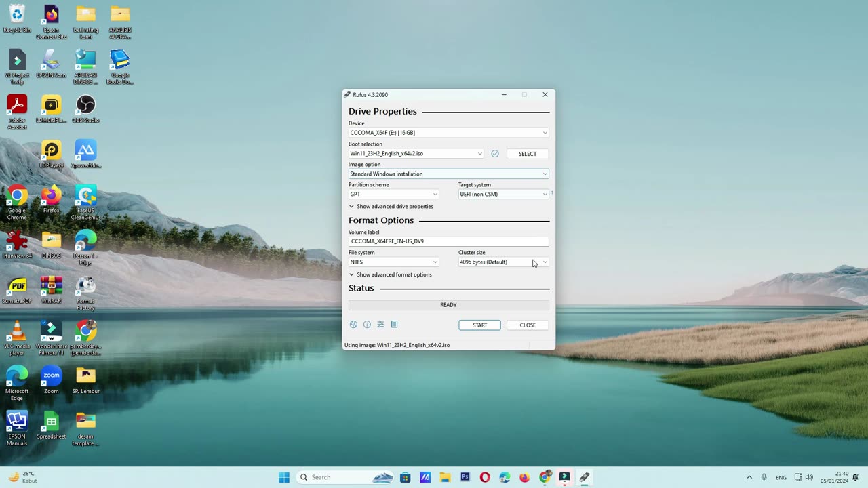The image size is (868, 488).
Task: Open Spreadsheet desktop shortcut
Action: click(x=51, y=426)
